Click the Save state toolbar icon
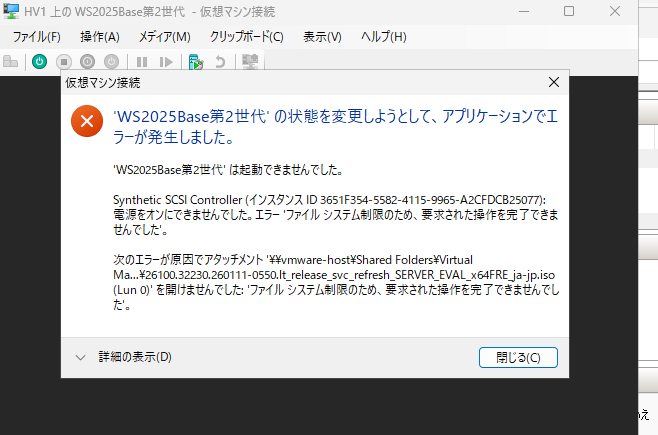This screenshot has height=435, width=658. [110, 61]
